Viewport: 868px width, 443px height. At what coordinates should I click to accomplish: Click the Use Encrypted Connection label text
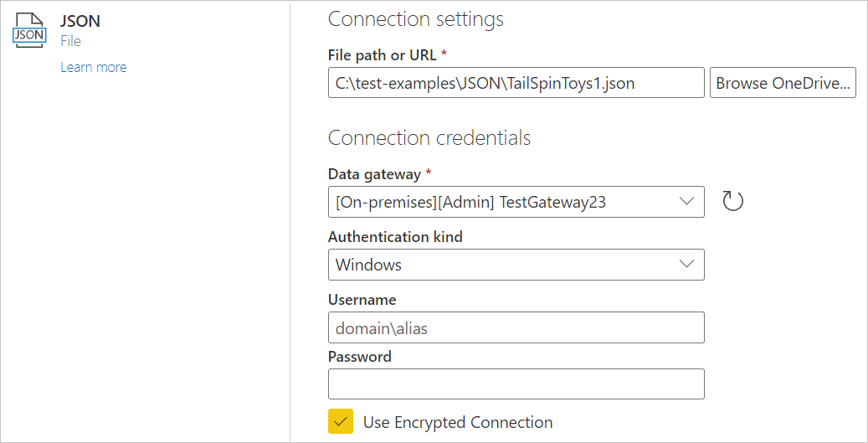[x=458, y=422]
